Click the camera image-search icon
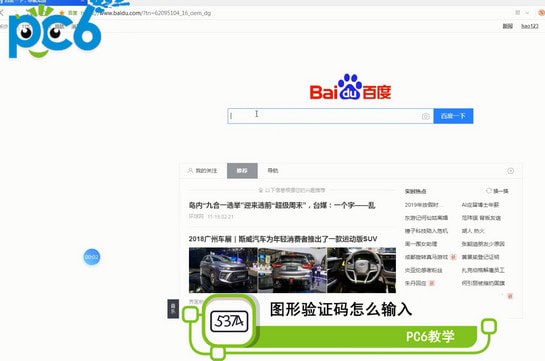Image resolution: width=545 pixels, height=361 pixels. click(x=426, y=116)
